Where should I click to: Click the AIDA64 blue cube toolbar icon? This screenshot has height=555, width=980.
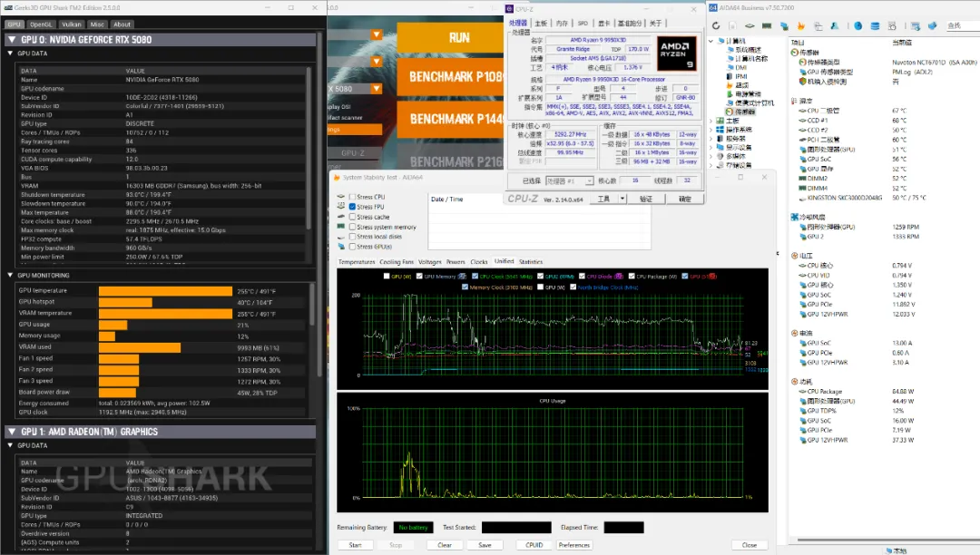tap(933, 25)
